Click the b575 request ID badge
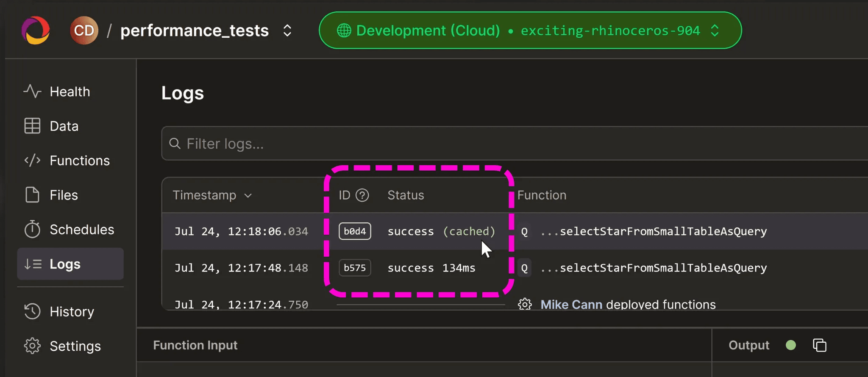The width and height of the screenshot is (868, 377). click(355, 268)
